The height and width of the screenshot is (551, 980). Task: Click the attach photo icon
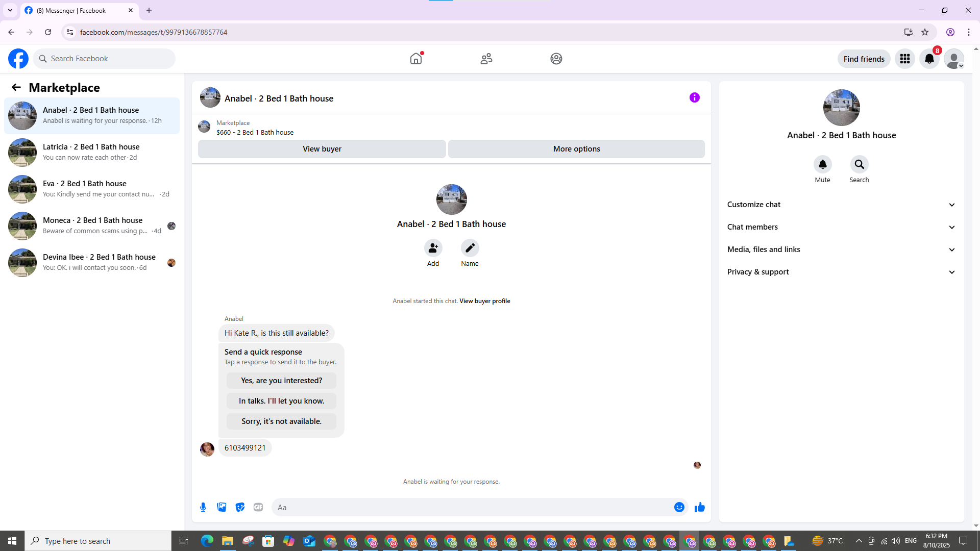tap(222, 507)
